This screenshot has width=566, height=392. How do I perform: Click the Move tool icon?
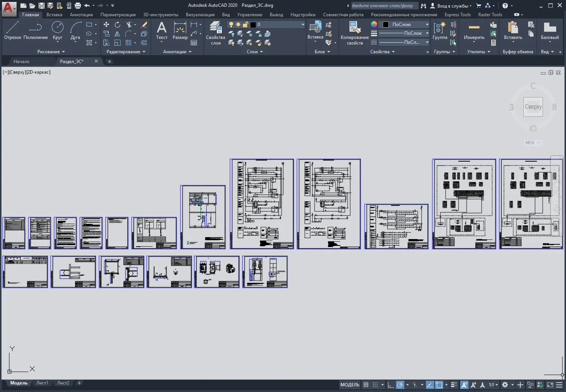coord(107,25)
